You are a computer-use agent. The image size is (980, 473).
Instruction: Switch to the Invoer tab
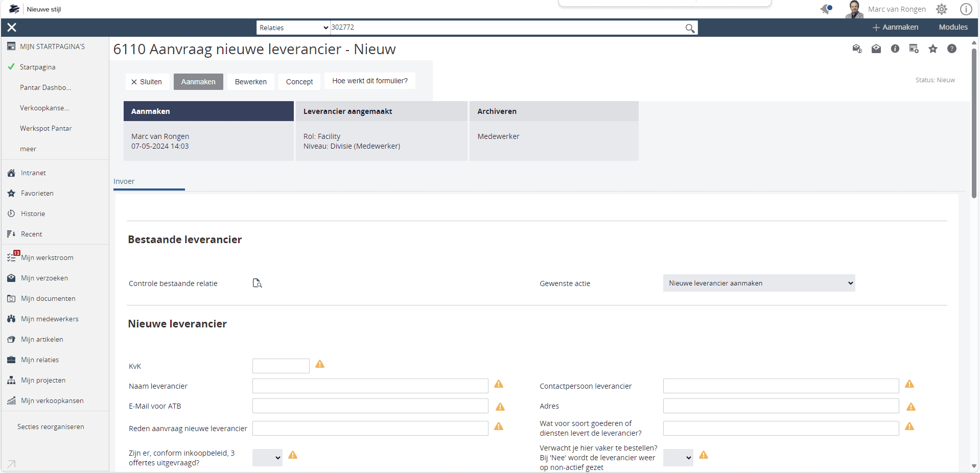124,181
